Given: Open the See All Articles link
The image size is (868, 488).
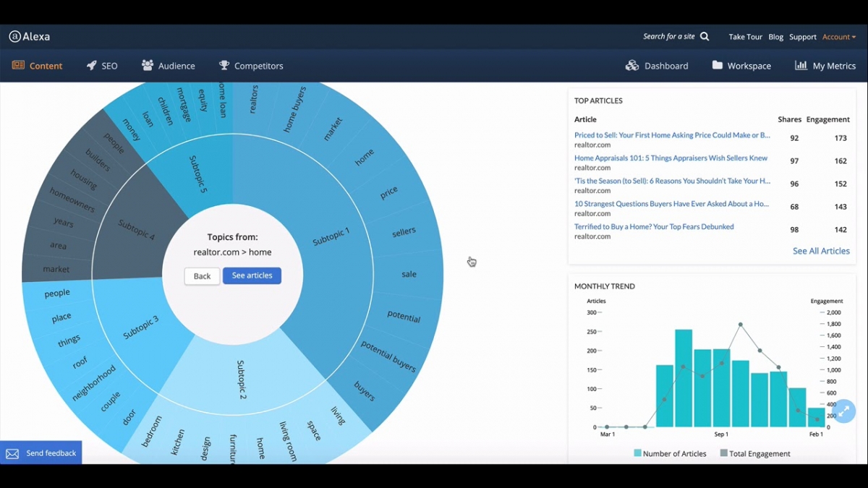Looking at the screenshot, I should [x=821, y=251].
